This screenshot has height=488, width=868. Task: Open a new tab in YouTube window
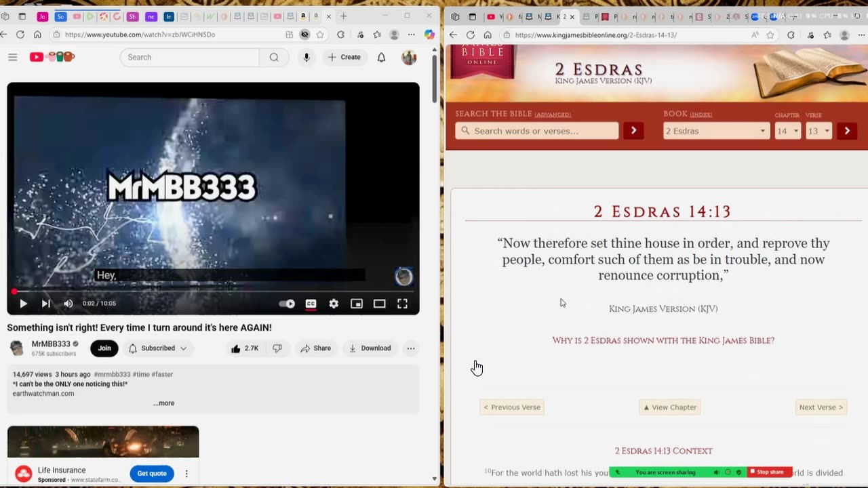tap(344, 16)
